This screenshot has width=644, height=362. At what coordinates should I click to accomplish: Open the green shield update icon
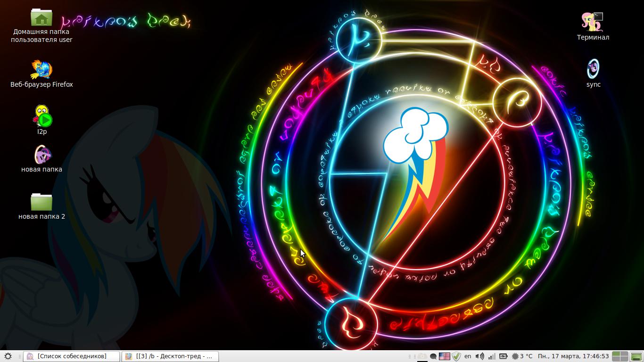pos(456,356)
